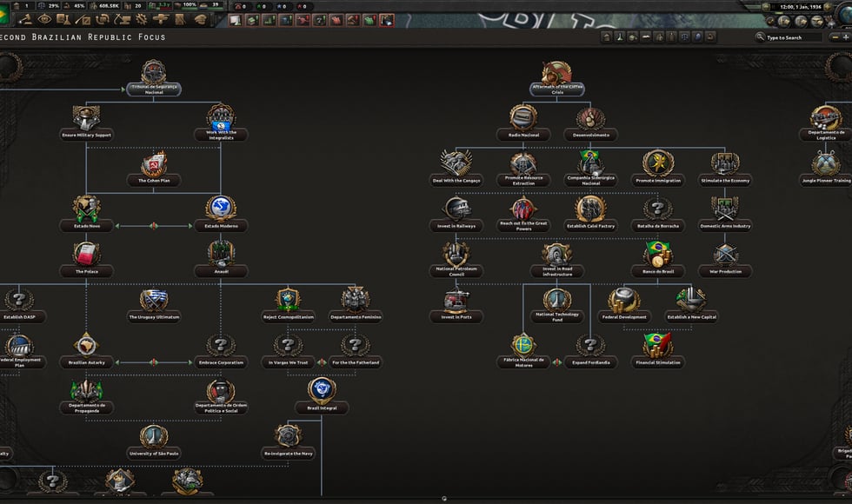Select The Cohen Plan focus
The height and width of the screenshot is (504, 852).
[x=154, y=169]
